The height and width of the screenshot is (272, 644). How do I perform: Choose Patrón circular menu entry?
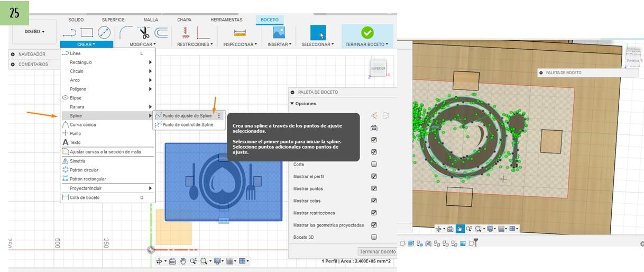tap(108, 170)
